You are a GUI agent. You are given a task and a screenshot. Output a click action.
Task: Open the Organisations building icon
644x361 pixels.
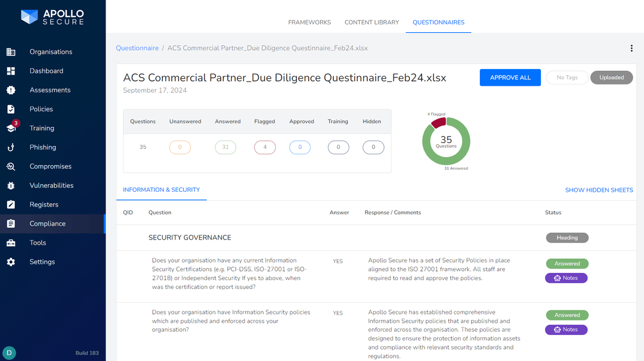[x=11, y=52]
